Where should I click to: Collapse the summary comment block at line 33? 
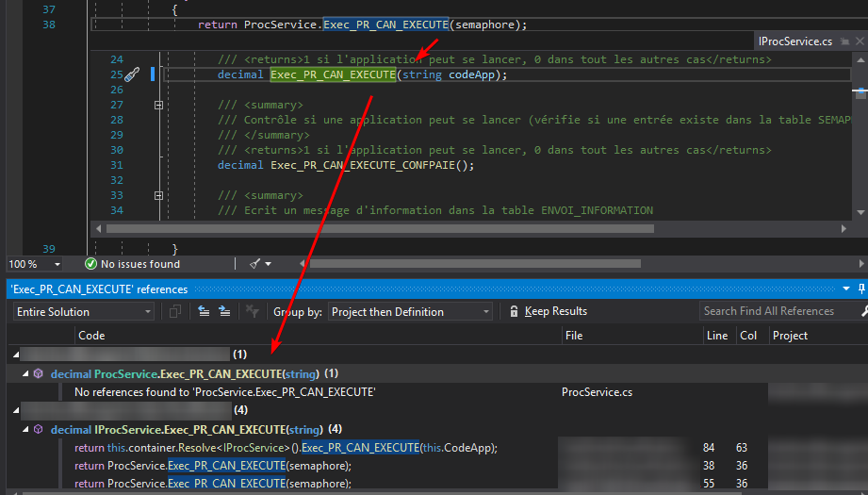159,195
